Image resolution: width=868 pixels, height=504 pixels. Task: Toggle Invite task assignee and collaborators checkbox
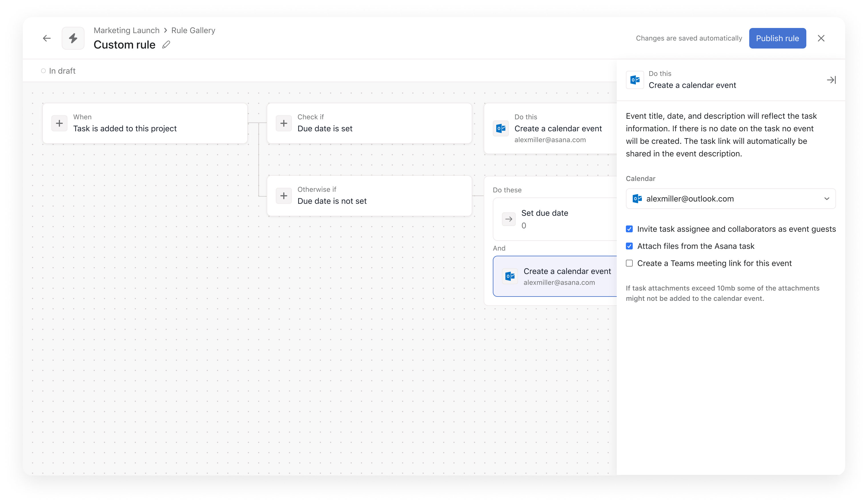(629, 229)
